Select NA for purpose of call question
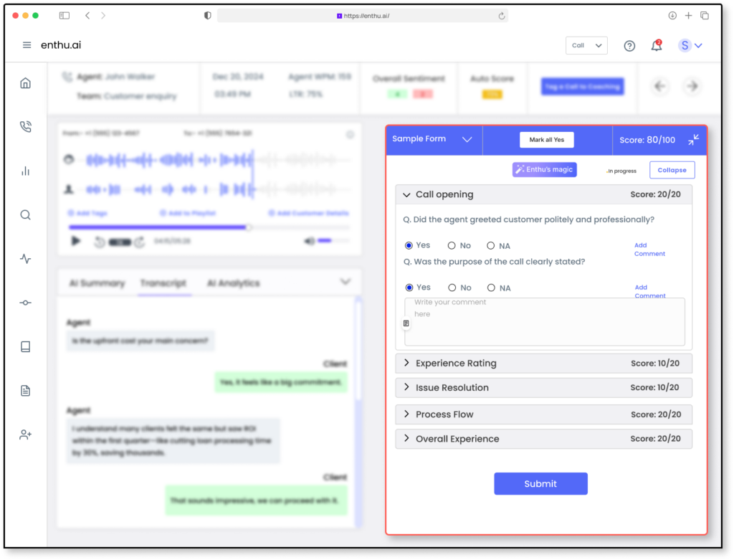 tap(491, 288)
